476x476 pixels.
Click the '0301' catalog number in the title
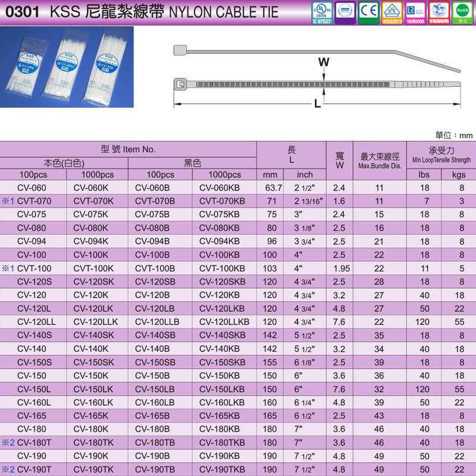tap(23, 12)
